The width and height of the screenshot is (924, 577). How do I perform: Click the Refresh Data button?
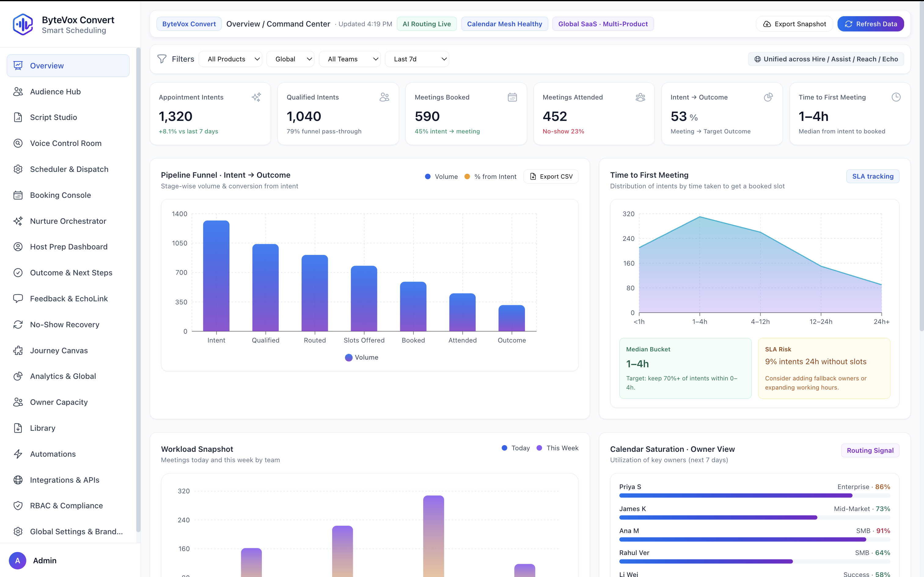tap(871, 24)
